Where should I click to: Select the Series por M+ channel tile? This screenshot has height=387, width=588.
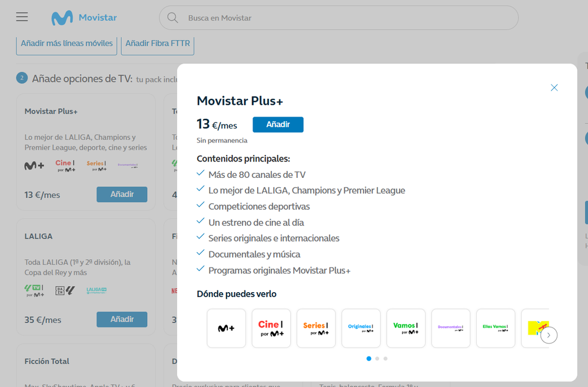click(316, 328)
